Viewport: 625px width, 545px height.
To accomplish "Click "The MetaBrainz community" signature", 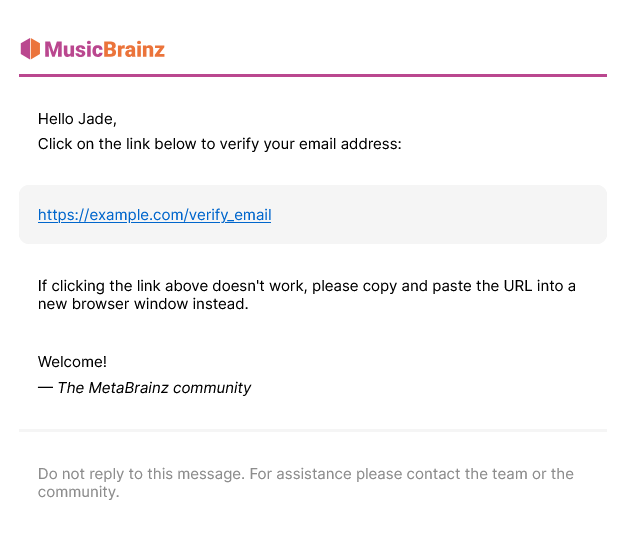I will tap(154, 388).
